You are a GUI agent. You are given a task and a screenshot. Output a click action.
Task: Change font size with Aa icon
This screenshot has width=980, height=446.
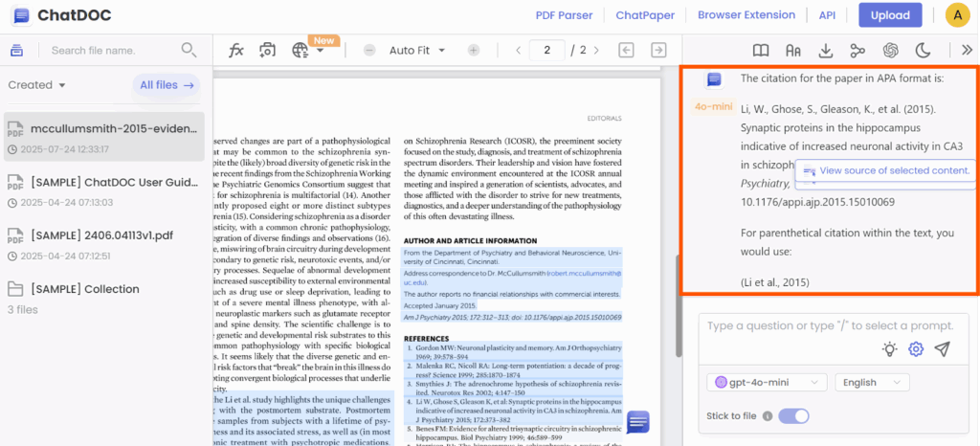(x=793, y=51)
